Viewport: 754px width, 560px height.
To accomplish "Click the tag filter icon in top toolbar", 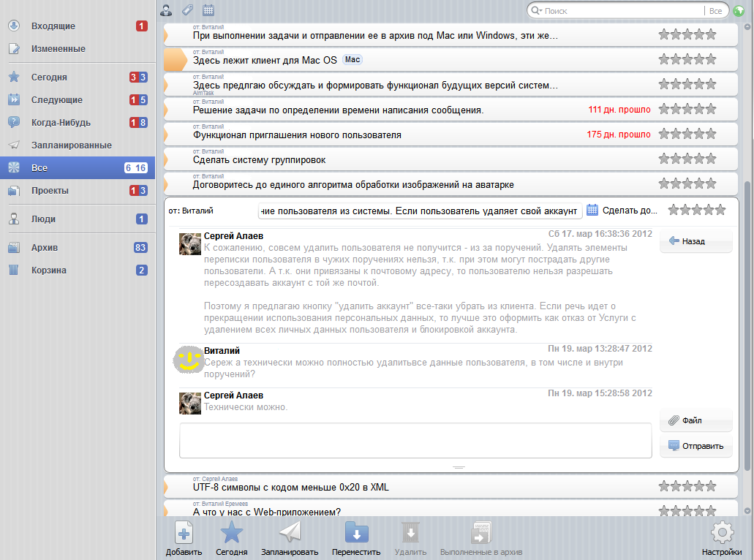I will coord(187,10).
